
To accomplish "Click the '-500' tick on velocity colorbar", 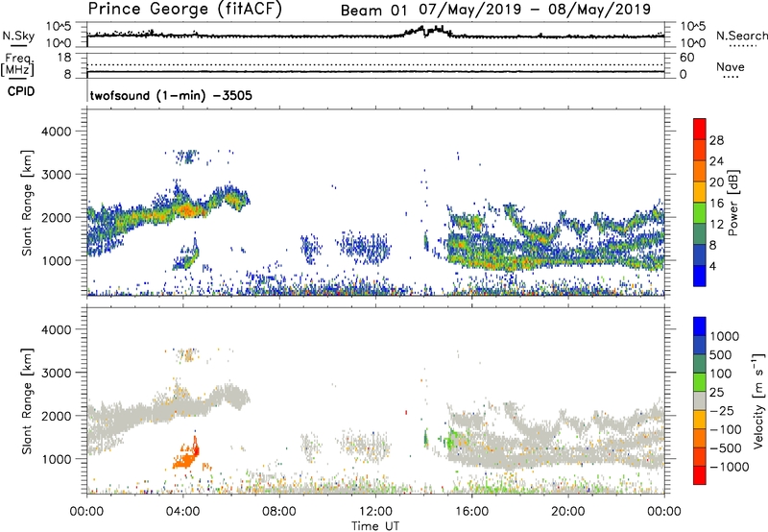I will [x=726, y=447].
